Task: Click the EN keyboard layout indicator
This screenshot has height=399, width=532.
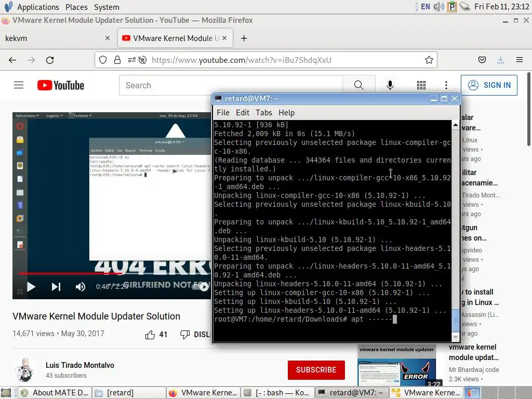Action: [425, 7]
